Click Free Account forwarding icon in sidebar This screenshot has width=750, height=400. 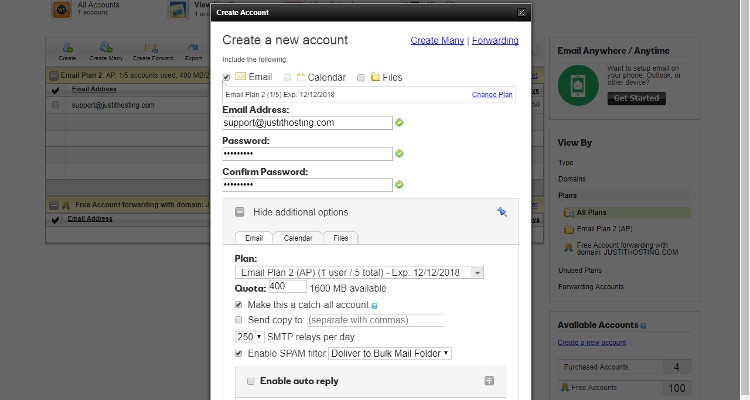(568, 248)
